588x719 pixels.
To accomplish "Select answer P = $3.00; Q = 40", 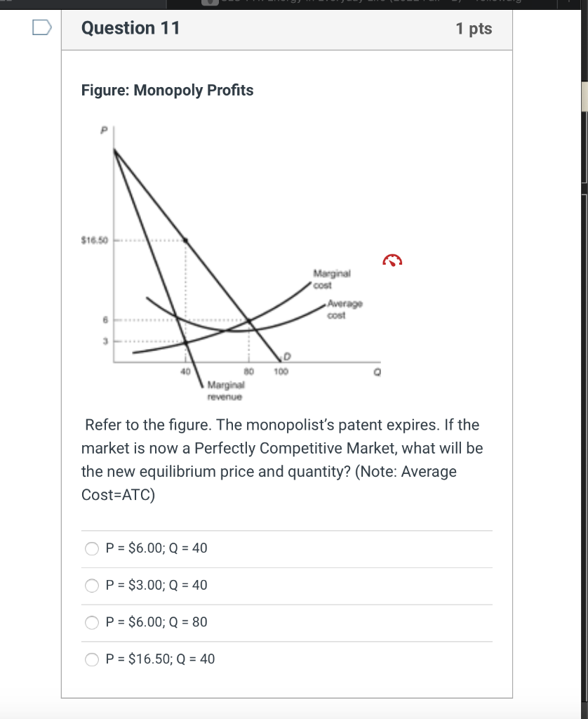I will 91,585.
